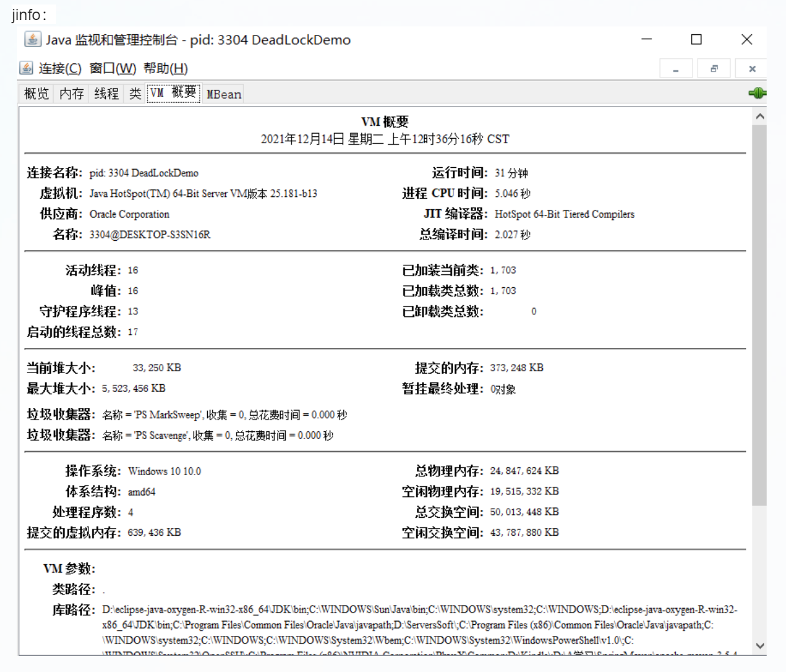Select the VM 概要 tab
Screen dimensions: 786x672
click(x=174, y=93)
